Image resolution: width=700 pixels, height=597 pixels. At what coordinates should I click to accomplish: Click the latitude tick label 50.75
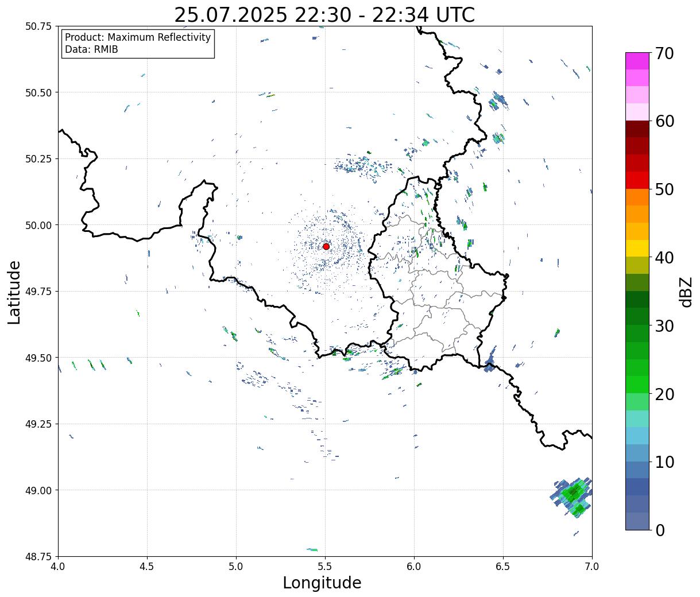[x=38, y=26]
